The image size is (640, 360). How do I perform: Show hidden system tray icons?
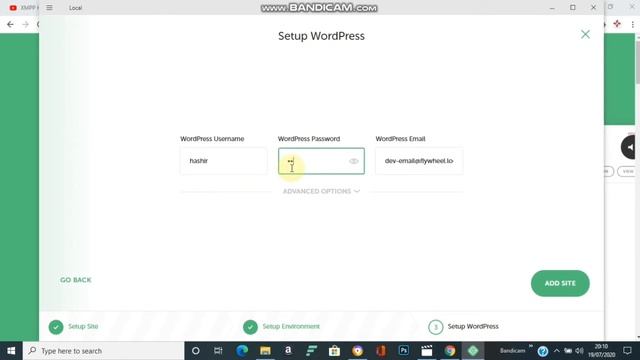[556, 351]
